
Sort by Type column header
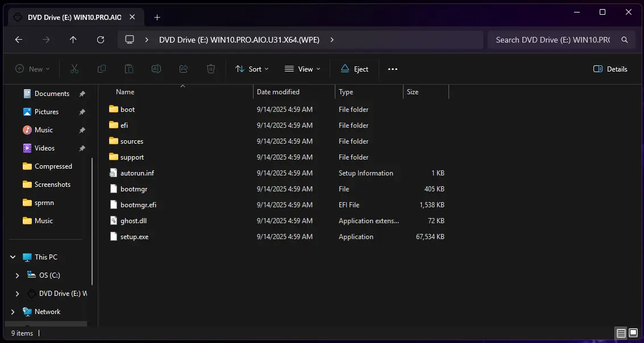346,92
